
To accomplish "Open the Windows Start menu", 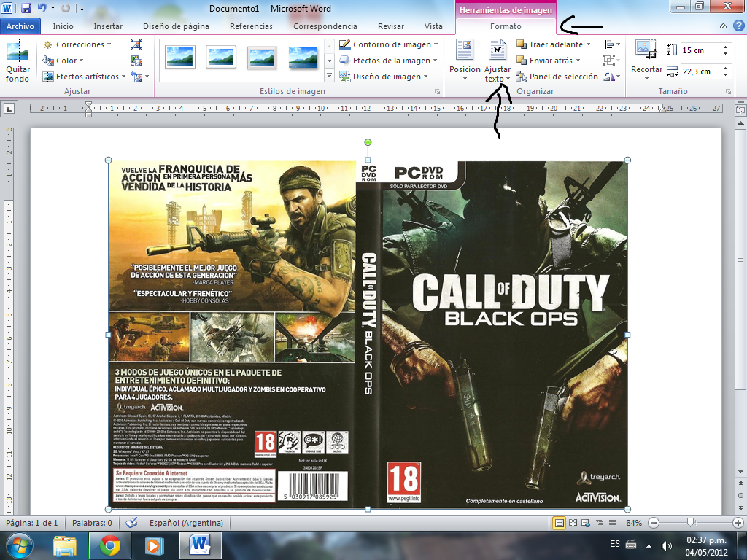I will tap(20, 545).
